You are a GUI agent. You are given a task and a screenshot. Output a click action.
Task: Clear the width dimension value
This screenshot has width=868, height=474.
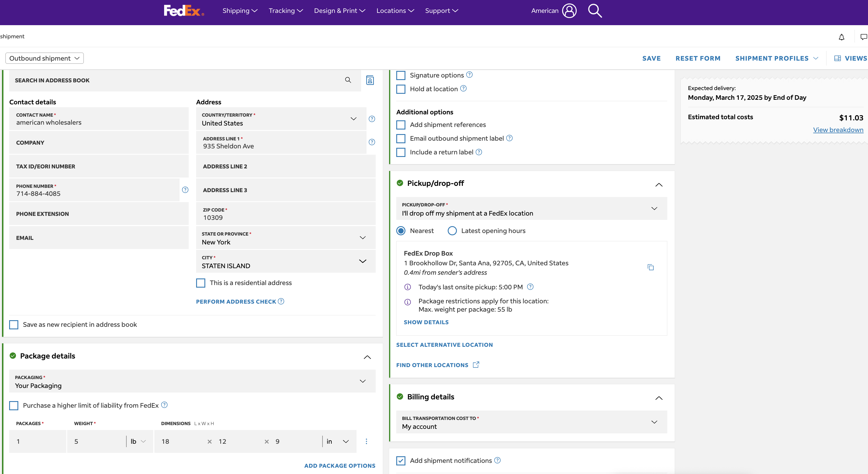coord(266,442)
